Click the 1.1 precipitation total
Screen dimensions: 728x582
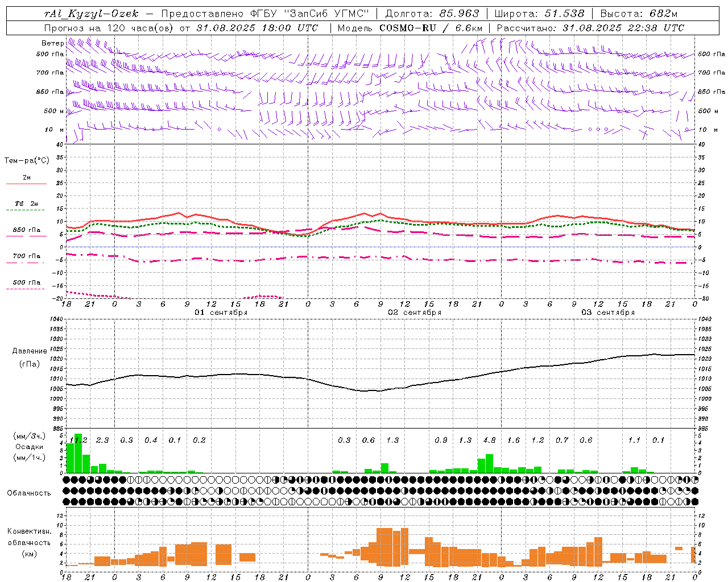coord(634,440)
